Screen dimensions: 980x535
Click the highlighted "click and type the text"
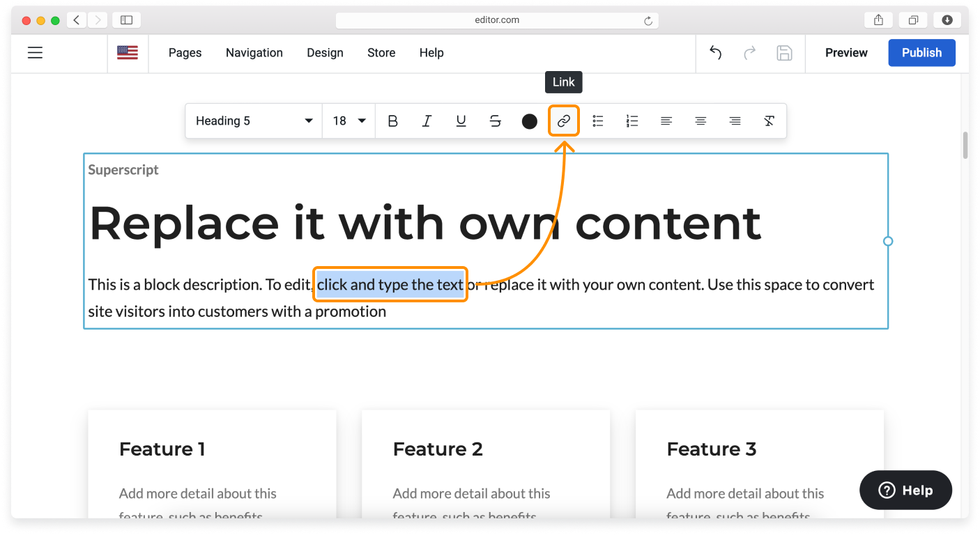[x=390, y=284]
